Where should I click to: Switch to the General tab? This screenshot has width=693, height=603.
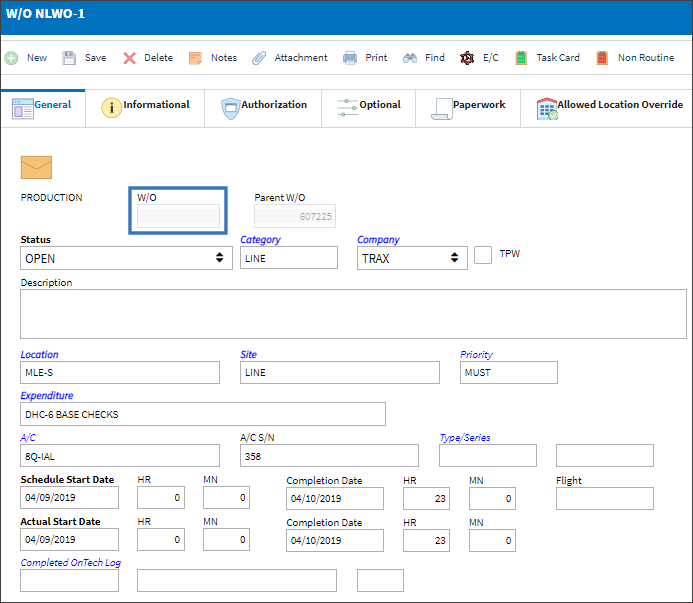pos(43,108)
